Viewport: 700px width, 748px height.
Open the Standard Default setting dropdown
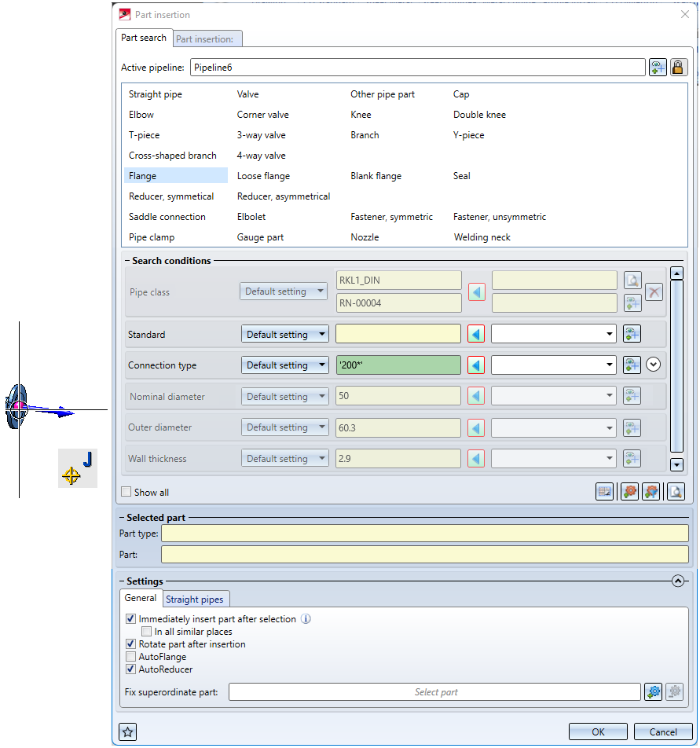click(284, 335)
